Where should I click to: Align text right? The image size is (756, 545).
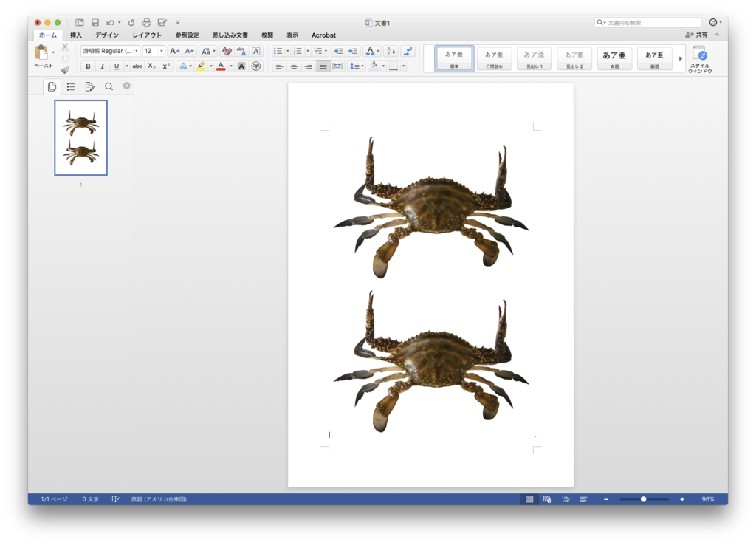point(309,66)
